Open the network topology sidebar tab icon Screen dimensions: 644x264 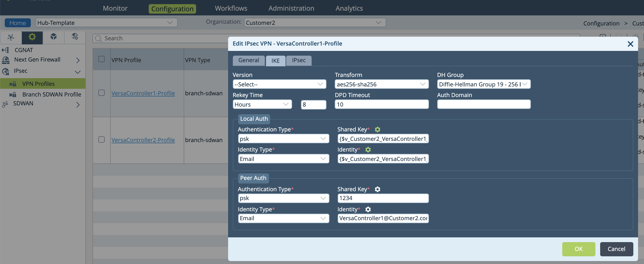11,37
